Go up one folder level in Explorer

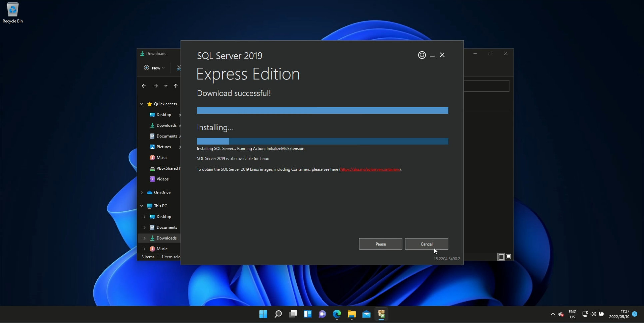pos(176,86)
